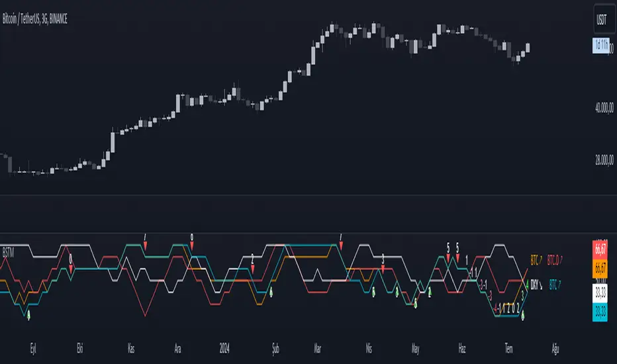The image size is (617, 364).
Task: Click the 28.000,00 price scale label
Action: tap(604, 159)
